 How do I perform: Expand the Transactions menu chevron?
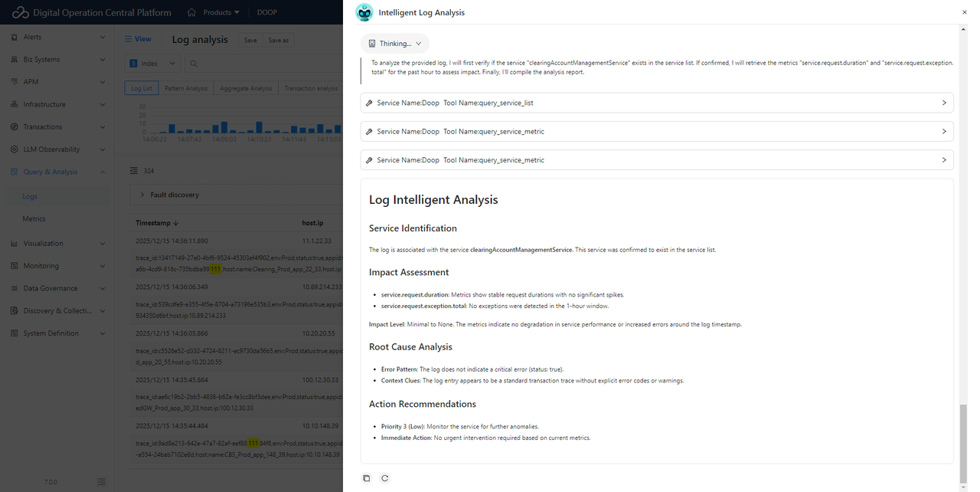[x=103, y=126]
